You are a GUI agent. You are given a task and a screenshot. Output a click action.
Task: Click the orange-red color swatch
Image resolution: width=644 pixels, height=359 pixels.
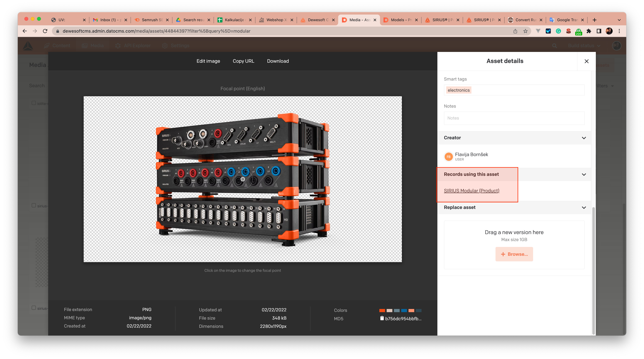click(382, 311)
